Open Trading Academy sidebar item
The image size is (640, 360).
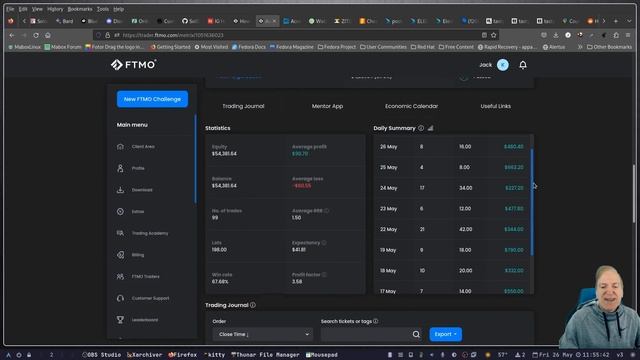150,233
